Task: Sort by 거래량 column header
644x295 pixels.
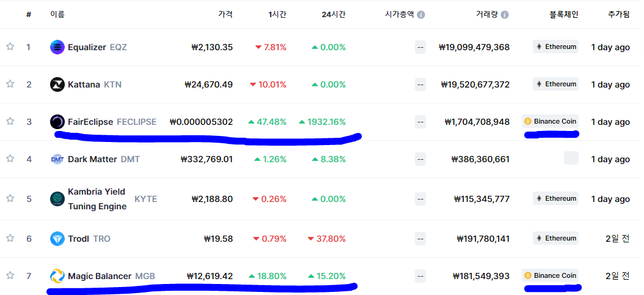Action: pos(487,15)
